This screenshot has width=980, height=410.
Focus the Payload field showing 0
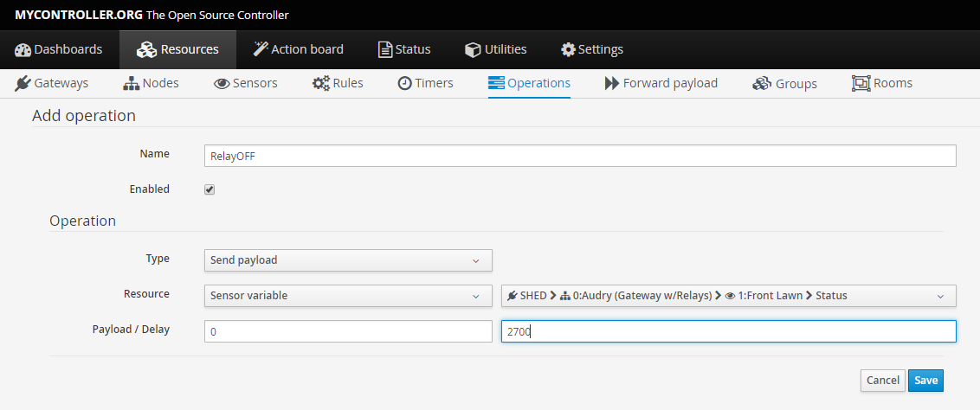point(348,331)
